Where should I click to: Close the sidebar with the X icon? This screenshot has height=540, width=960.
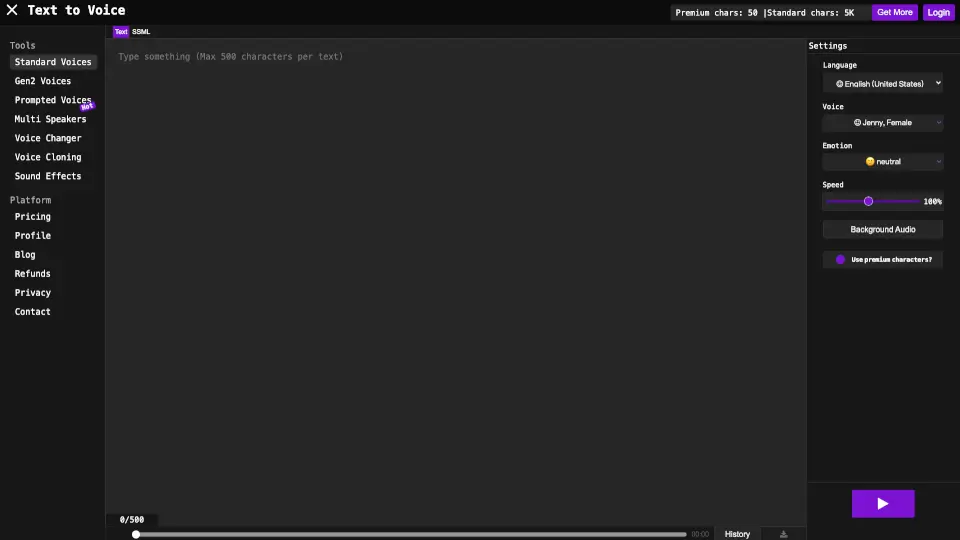coord(12,11)
